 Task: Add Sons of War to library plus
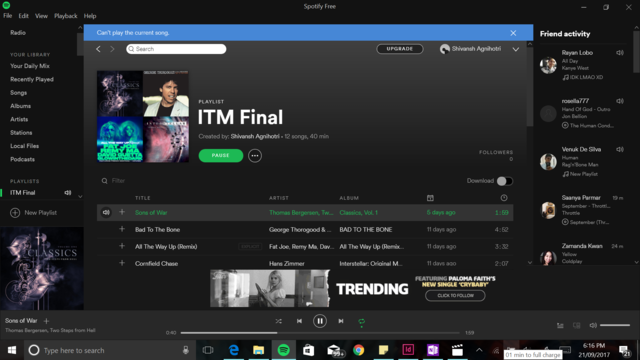[122, 212]
